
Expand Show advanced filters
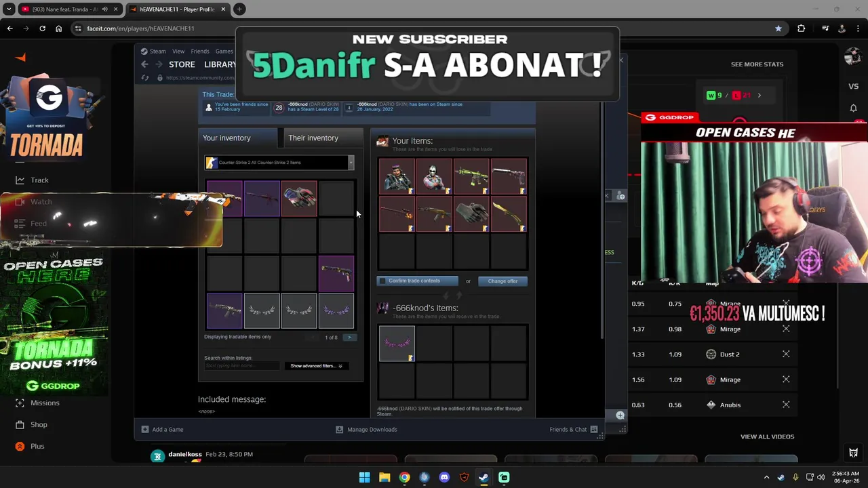point(317,366)
